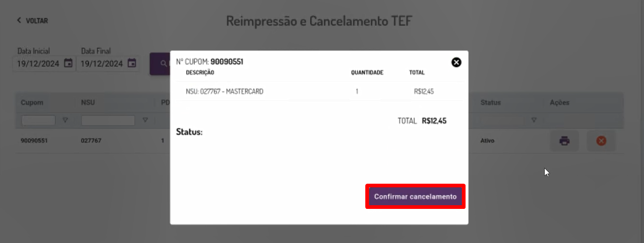The image size is (644, 243).
Task: Go back using the Voltar link
Action: click(32, 20)
